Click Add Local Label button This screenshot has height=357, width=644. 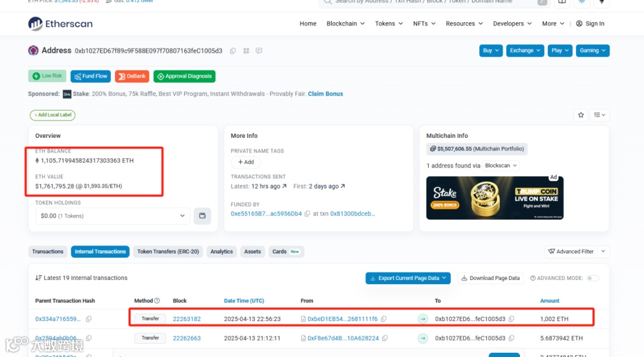52,115
